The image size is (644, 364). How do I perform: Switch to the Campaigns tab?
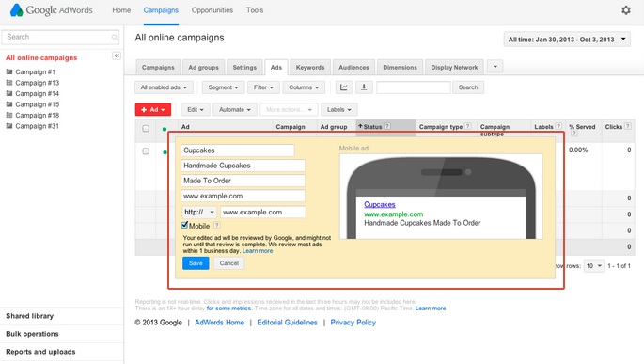pos(158,68)
